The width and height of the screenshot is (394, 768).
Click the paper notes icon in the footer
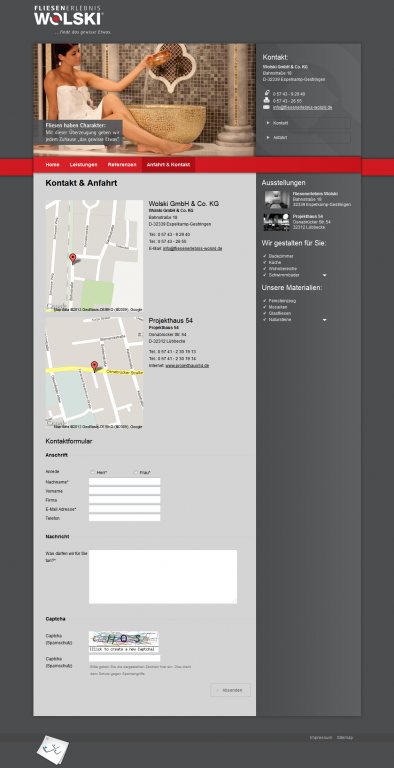click(53, 749)
